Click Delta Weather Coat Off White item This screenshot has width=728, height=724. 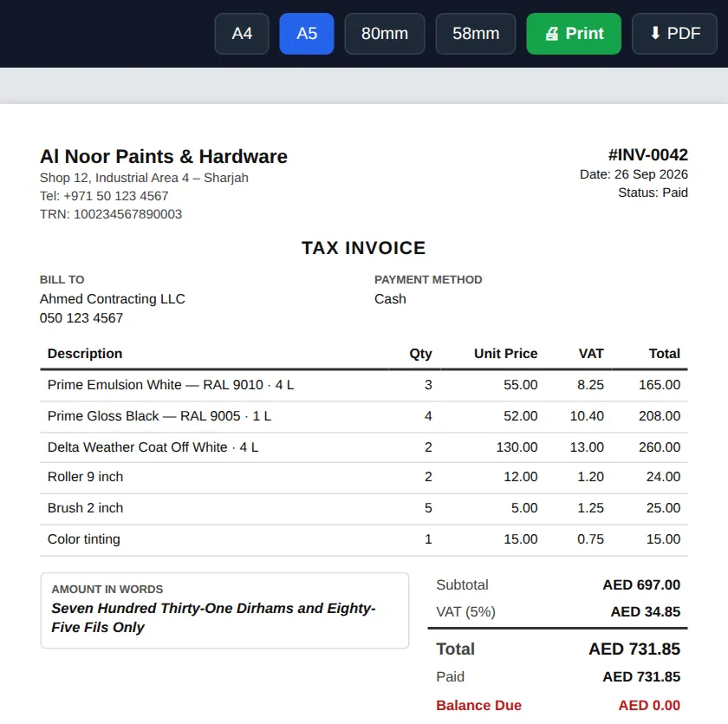153,447
